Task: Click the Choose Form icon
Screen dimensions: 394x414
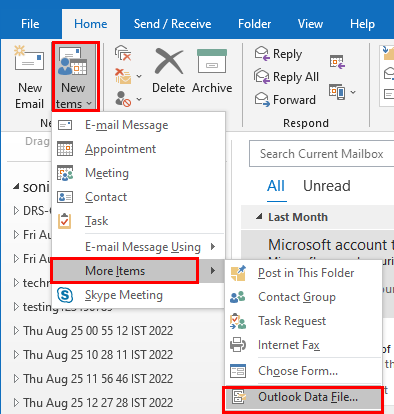Action: coord(238,371)
